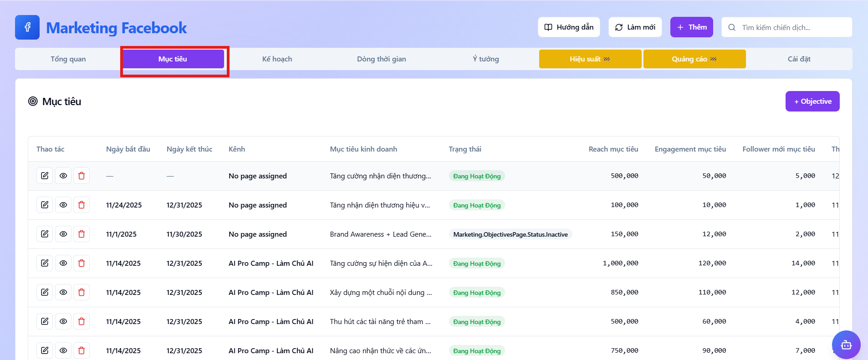Edit the Xây dựng một chuỗi nội dung objective
This screenshot has height=360, width=868.
[x=45, y=292]
